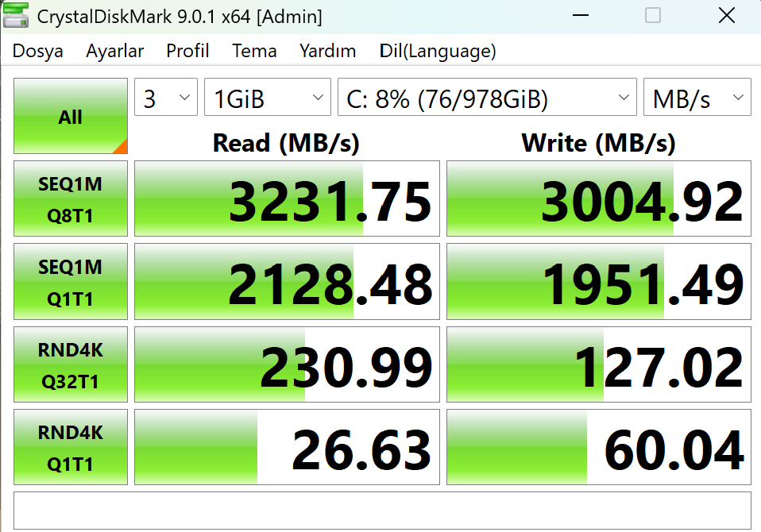Screen dimensions: 761x532
Task: Open the Dil(Language) menu
Action: point(438,51)
